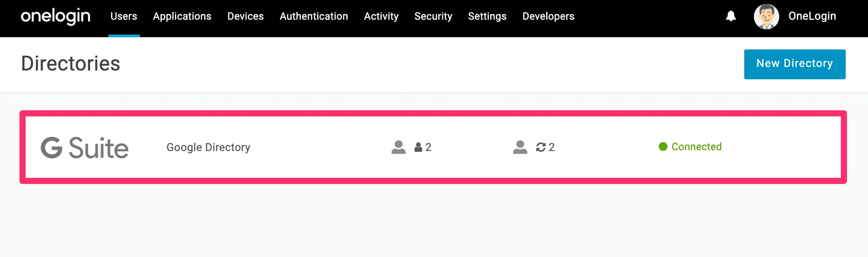Open the Users menu
The image size is (868, 257).
(x=124, y=17)
